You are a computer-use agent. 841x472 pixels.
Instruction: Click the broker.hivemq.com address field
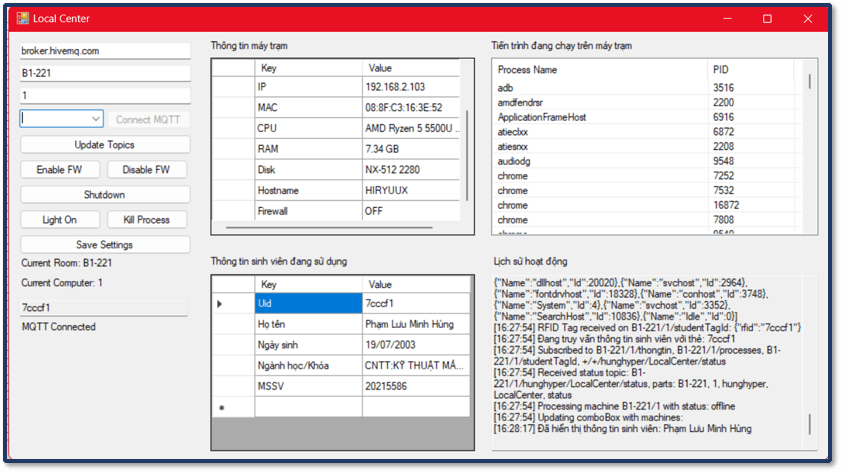click(105, 51)
